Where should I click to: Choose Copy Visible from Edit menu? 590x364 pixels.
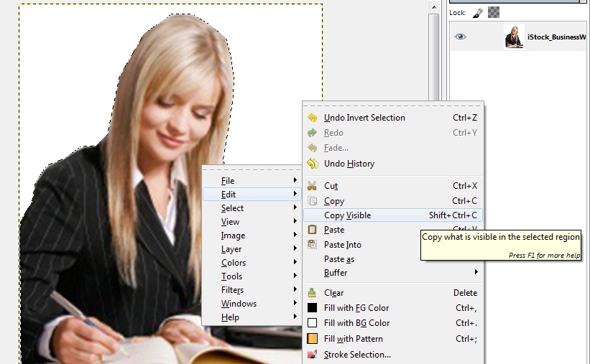click(x=393, y=215)
